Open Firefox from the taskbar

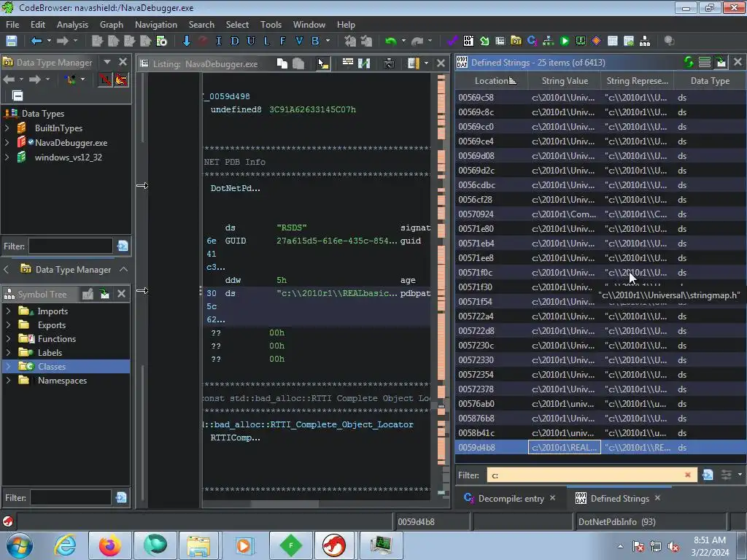110,545
